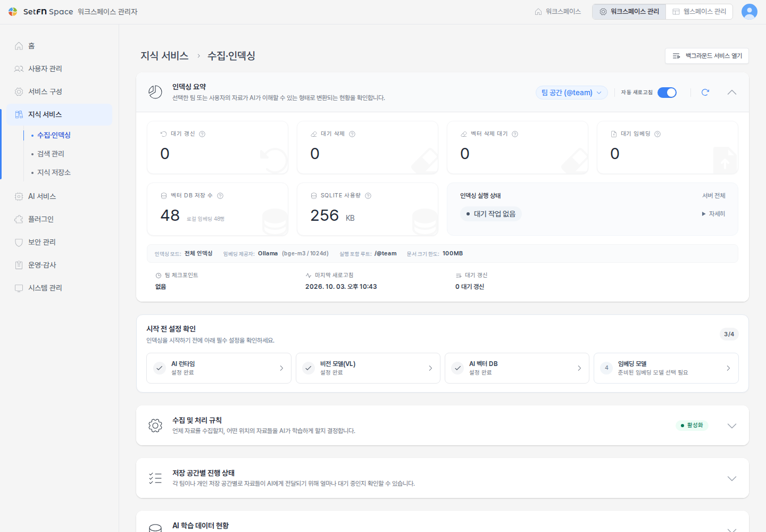Click 백그라운드 서비스 열기 button

pyautogui.click(x=707, y=56)
